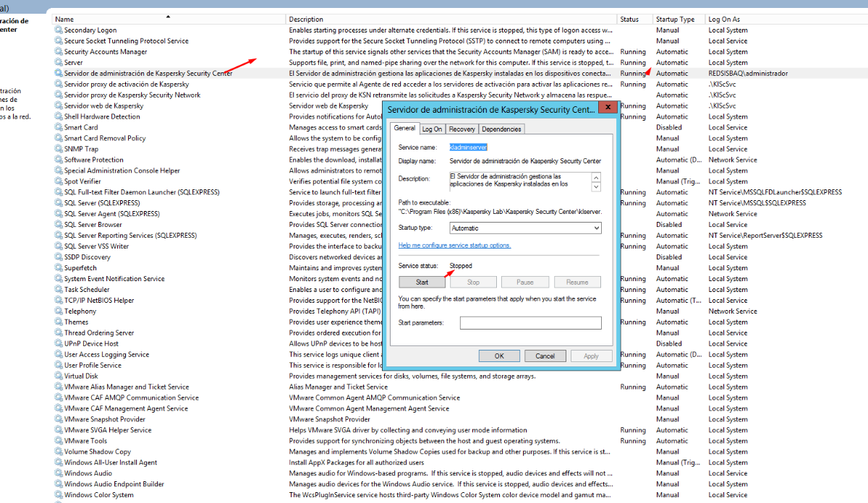Click the gear icon of SSDP Discovery

(x=59, y=257)
